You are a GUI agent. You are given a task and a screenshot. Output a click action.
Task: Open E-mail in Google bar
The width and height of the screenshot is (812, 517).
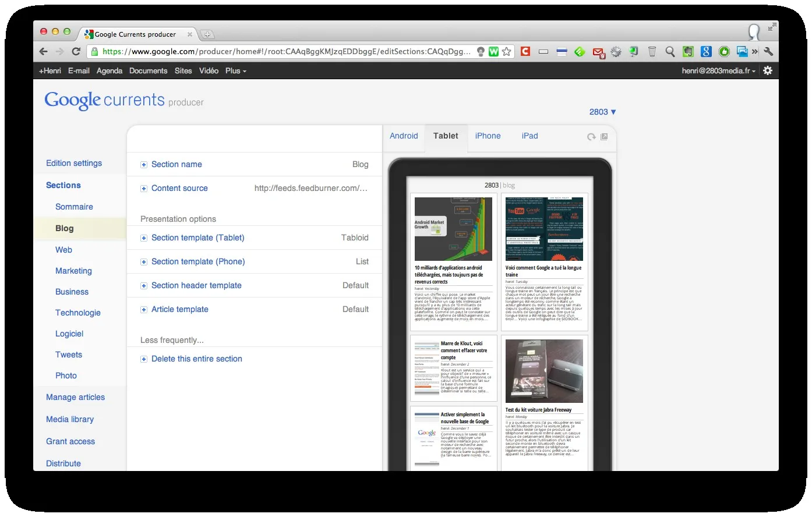click(79, 70)
